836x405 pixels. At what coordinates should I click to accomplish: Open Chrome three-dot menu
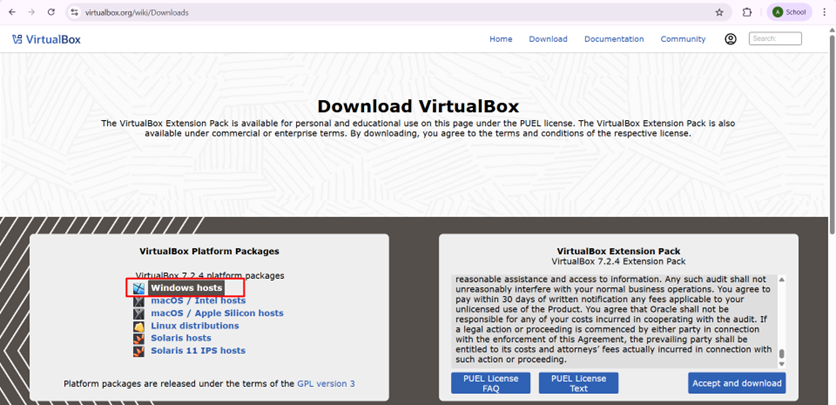point(825,12)
